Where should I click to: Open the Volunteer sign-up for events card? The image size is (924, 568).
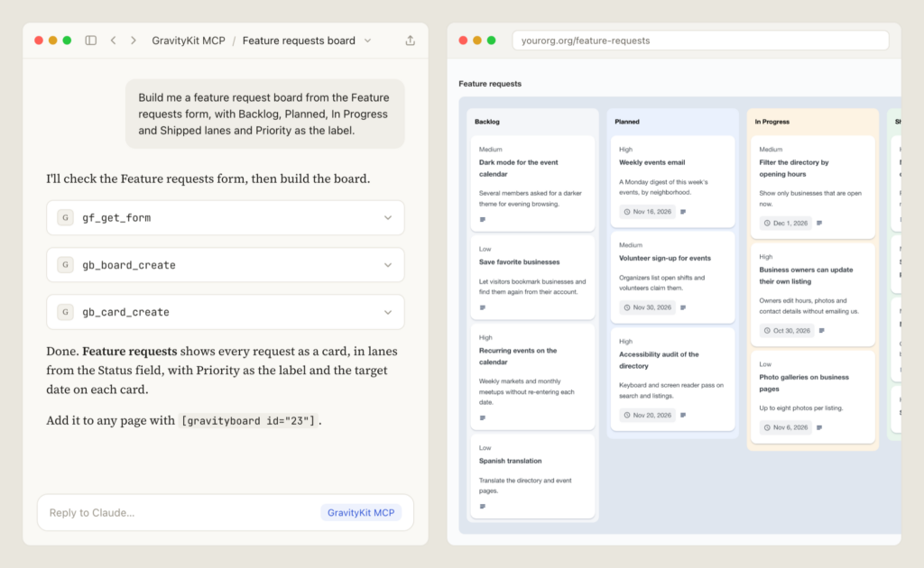click(x=672, y=277)
